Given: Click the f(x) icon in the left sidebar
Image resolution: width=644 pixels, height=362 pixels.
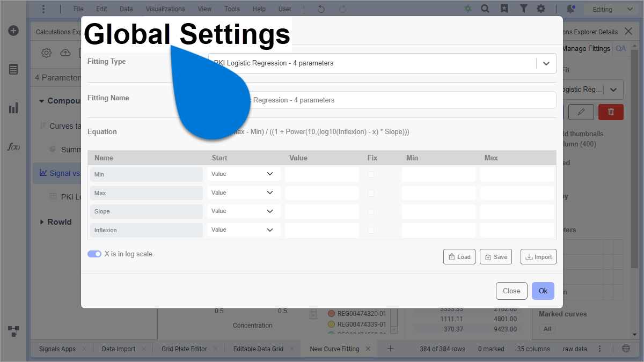Looking at the screenshot, I should (13, 146).
